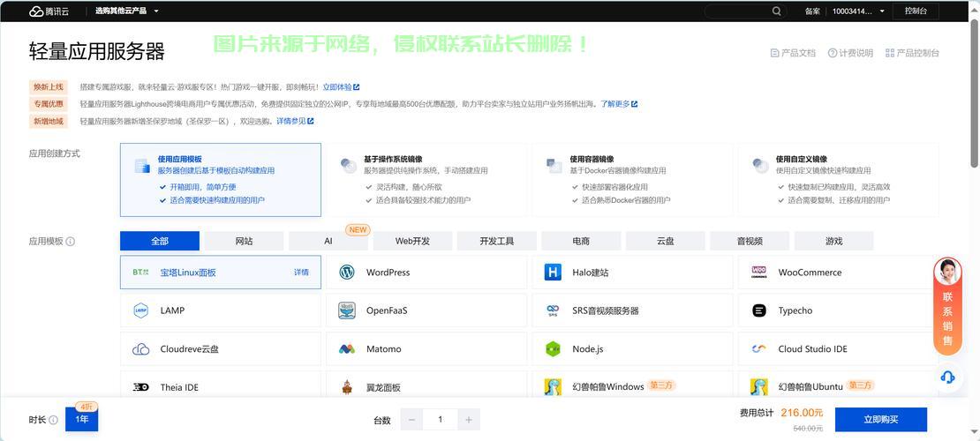Select 使用应用模板 creation method card
This screenshot has width=980, height=441.
click(x=221, y=180)
